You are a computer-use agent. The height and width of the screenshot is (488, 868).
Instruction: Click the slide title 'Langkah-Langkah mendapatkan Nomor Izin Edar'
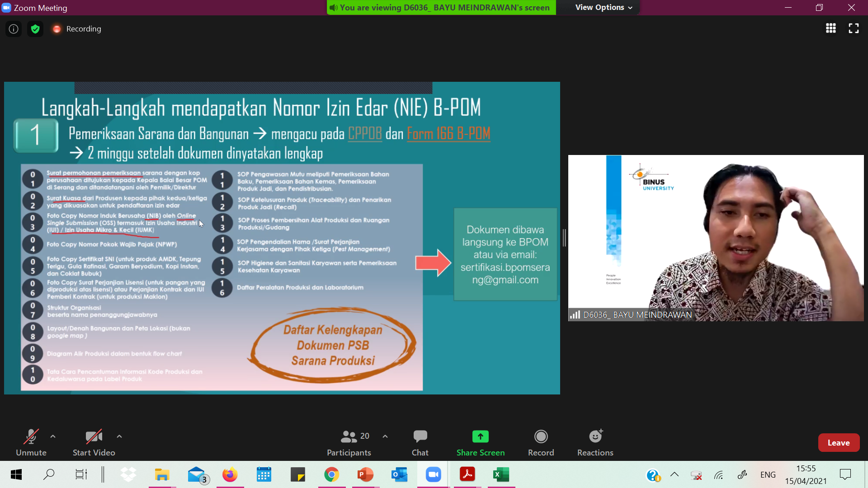[x=261, y=108]
